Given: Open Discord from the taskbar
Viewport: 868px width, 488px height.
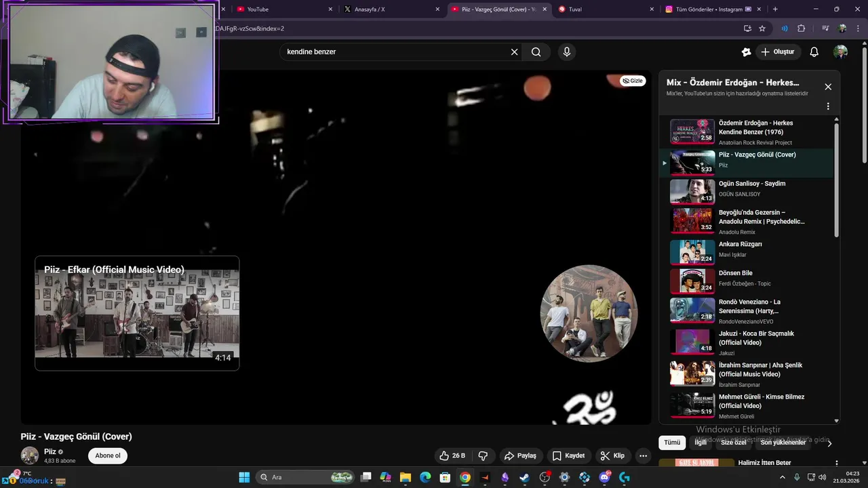Looking at the screenshot, I should [604, 477].
